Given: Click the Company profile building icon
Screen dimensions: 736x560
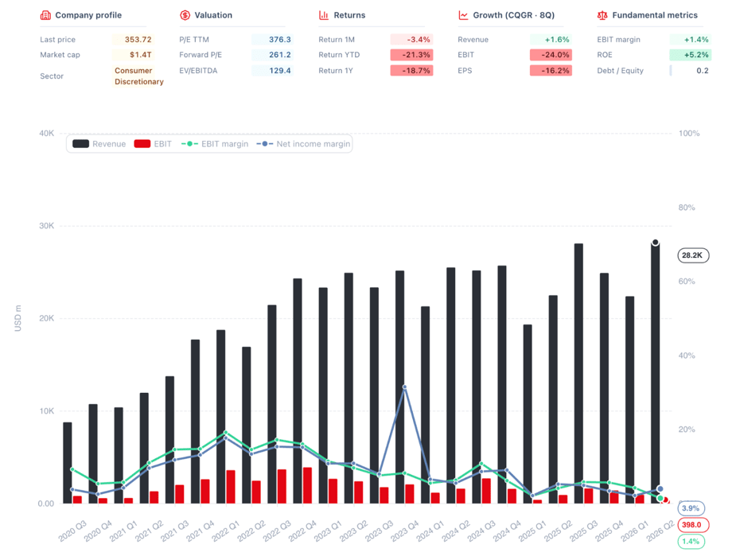Looking at the screenshot, I should (45, 15).
